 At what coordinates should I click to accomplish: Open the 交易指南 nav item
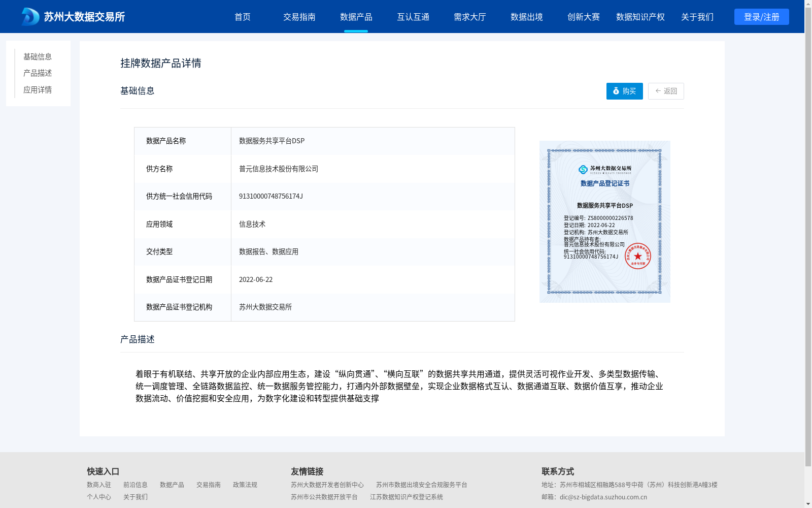[x=299, y=17]
